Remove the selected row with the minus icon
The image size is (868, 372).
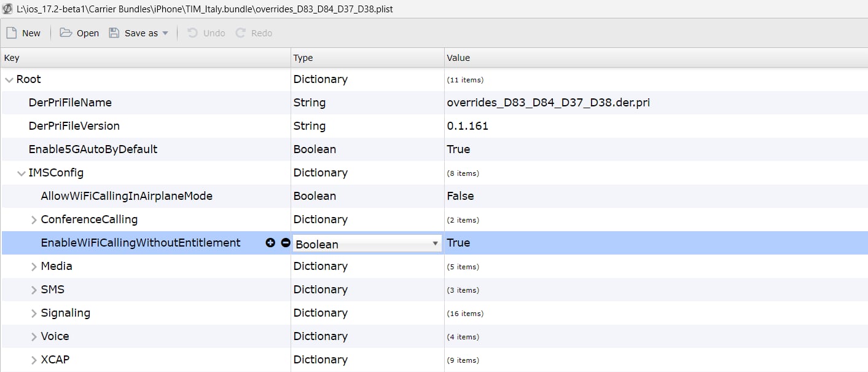[x=285, y=243]
